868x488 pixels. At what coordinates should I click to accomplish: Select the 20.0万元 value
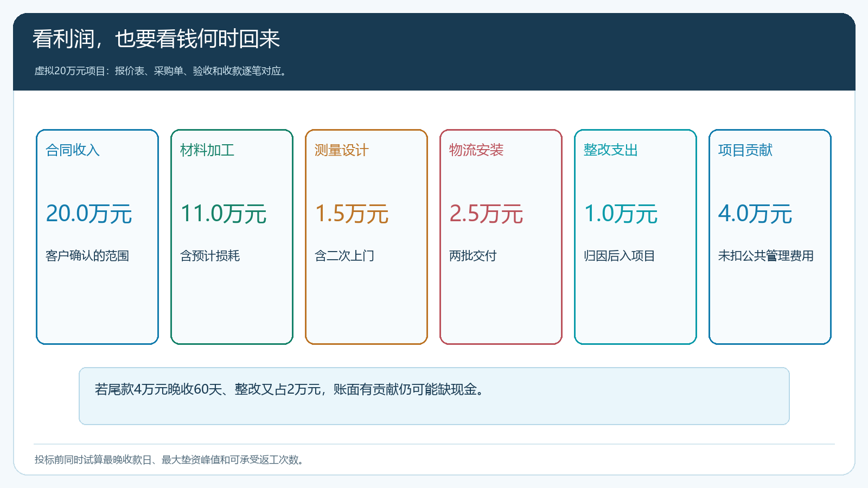(x=88, y=214)
